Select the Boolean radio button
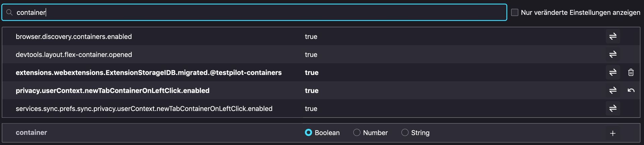Viewport: 644px width, 145px height. (x=308, y=133)
